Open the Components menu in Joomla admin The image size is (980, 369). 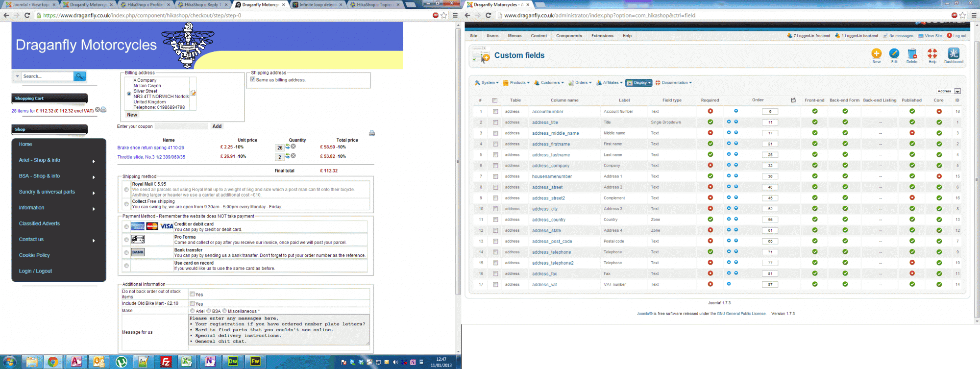click(x=569, y=36)
